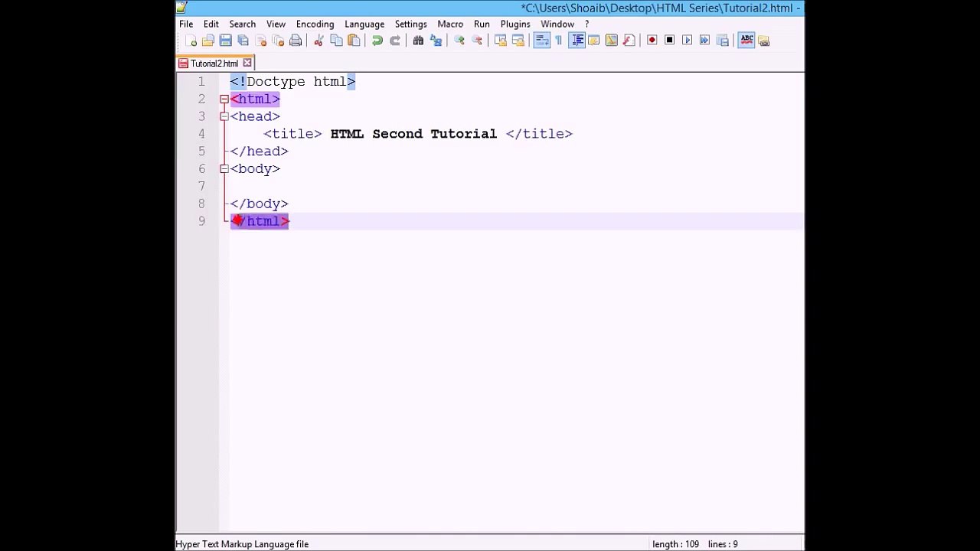Toggle the indent guide button
The height and width of the screenshot is (551, 980).
point(578,41)
